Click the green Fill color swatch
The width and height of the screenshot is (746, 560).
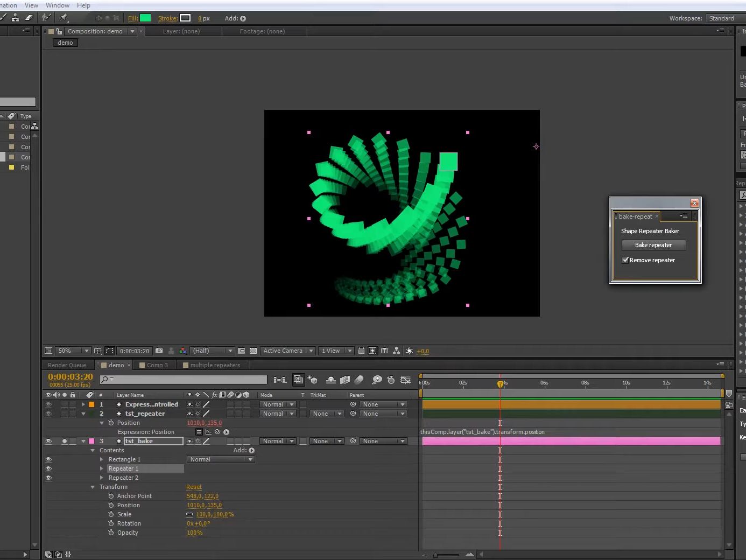145,18
